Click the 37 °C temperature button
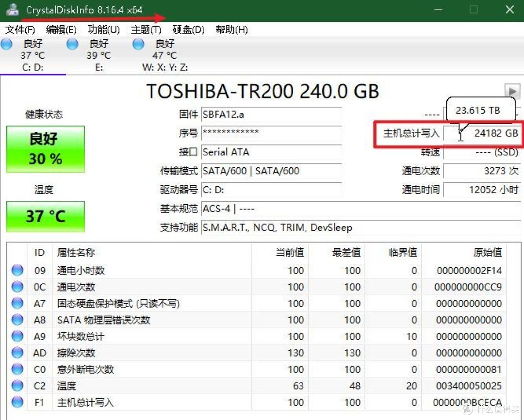Screen dimensions: 524x420 (46, 216)
